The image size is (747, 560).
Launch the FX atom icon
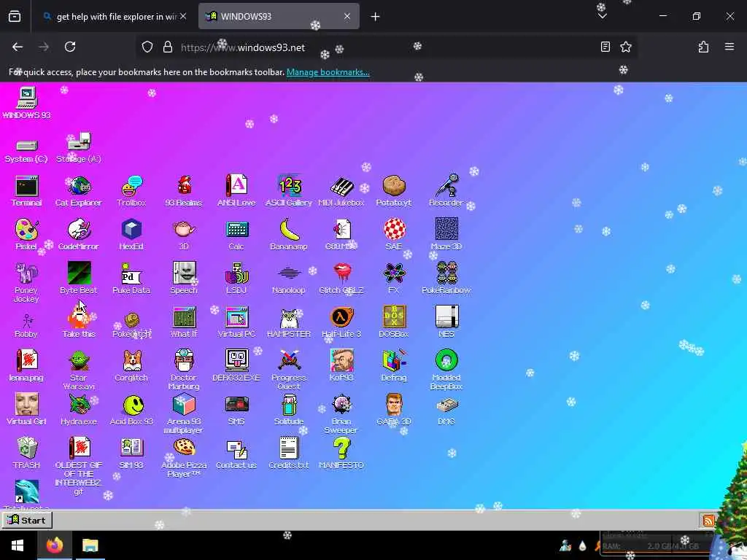394,279
